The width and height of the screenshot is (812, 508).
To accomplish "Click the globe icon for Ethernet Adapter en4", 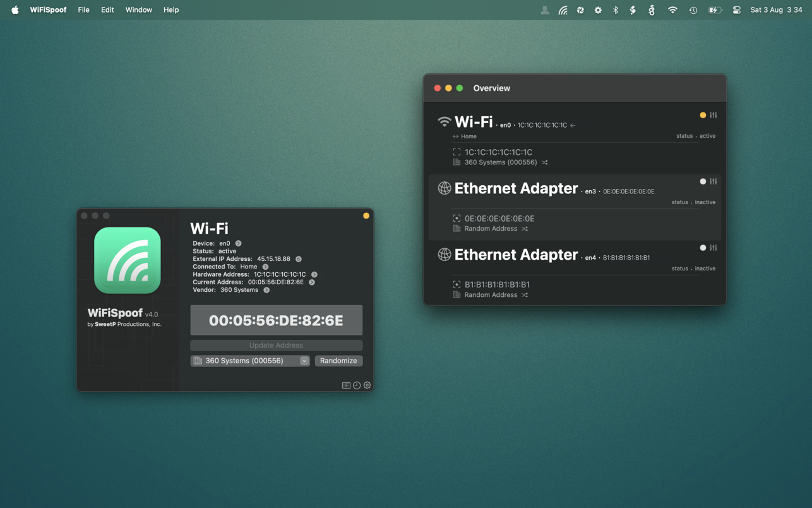I will coord(445,255).
